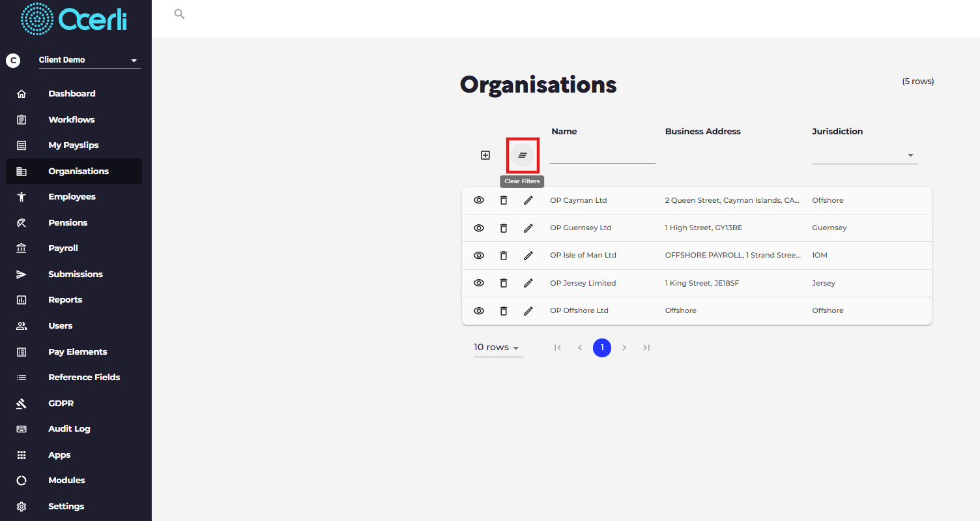Open Pensions in the sidebar
The image size is (980, 521).
tap(74, 222)
